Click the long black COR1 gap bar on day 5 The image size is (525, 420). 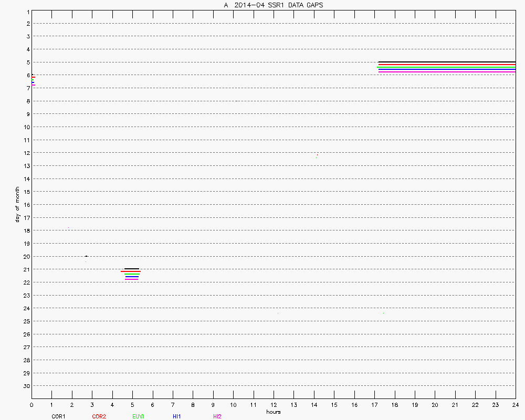coord(446,62)
